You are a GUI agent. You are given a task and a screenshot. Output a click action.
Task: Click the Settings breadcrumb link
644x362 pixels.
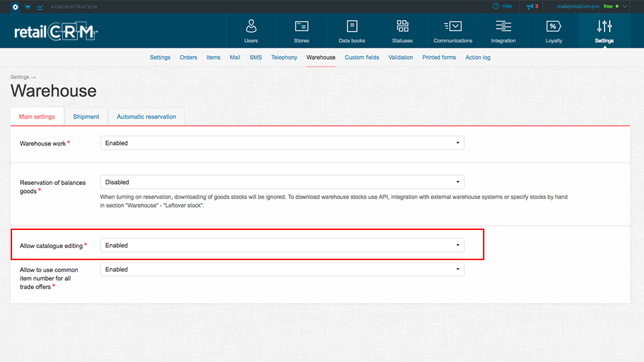pyautogui.click(x=19, y=77)
